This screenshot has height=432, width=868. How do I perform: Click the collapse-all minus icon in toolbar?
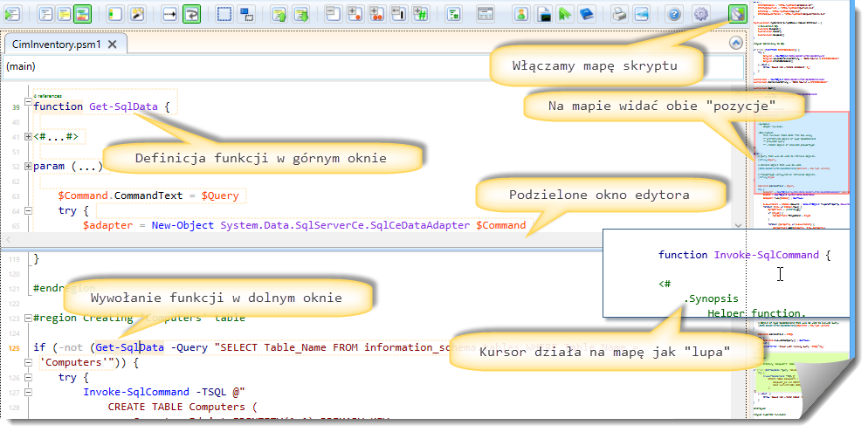click(334, 14)
